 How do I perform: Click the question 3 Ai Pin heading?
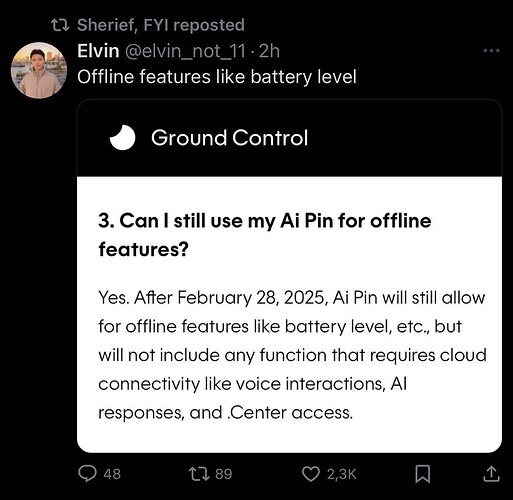pos(265,235)
